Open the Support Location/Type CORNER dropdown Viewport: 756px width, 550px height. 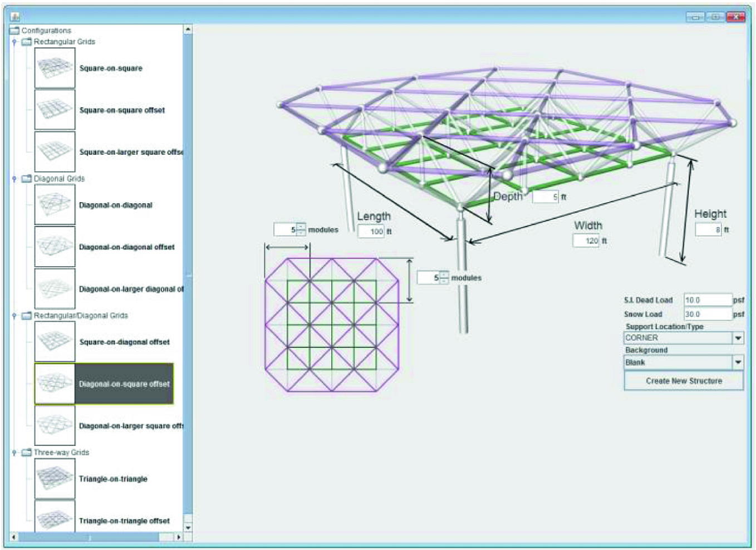(738, 338)
